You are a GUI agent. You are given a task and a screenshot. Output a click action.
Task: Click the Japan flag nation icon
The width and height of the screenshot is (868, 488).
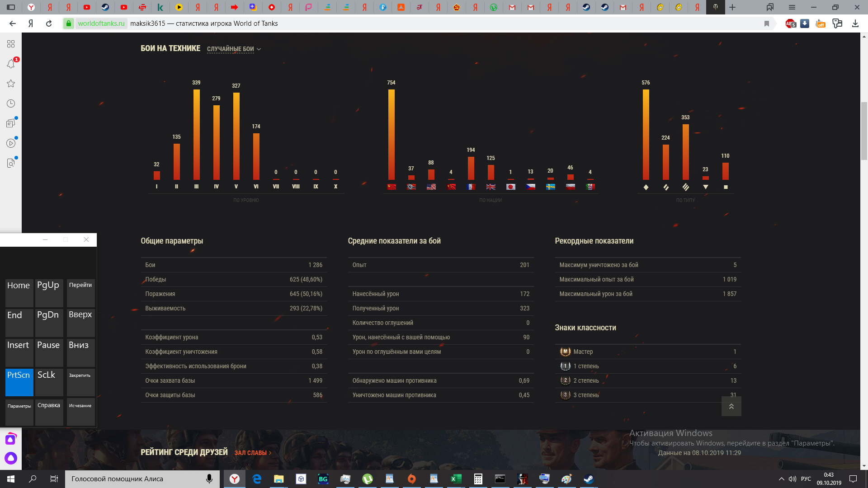click(x=510, y=187)
